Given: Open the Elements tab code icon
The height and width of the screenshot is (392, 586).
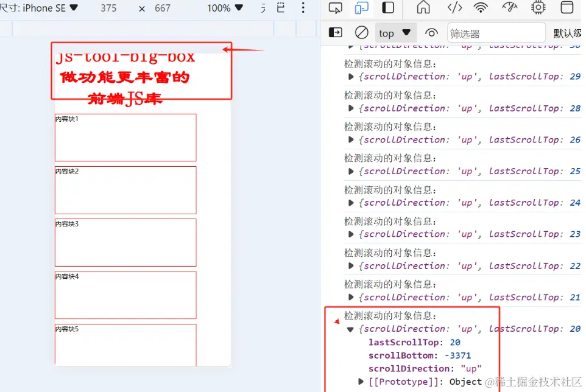Looking at the screenshot, I should (454, 7).
